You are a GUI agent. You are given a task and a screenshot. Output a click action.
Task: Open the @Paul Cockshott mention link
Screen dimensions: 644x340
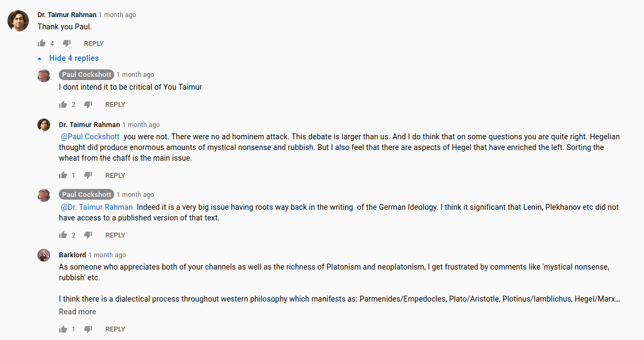tap(90, 137)
